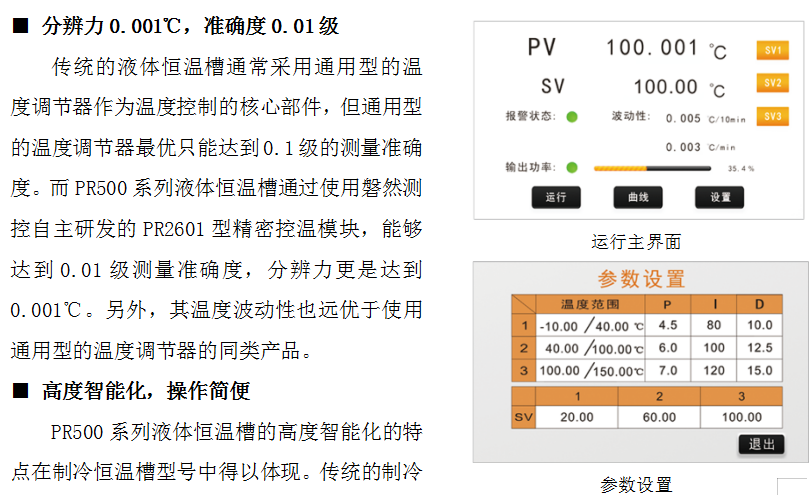The height and width of the screenshot is (495, 811).
Task: Click the 退出 exit button
Action: (761, 444)
